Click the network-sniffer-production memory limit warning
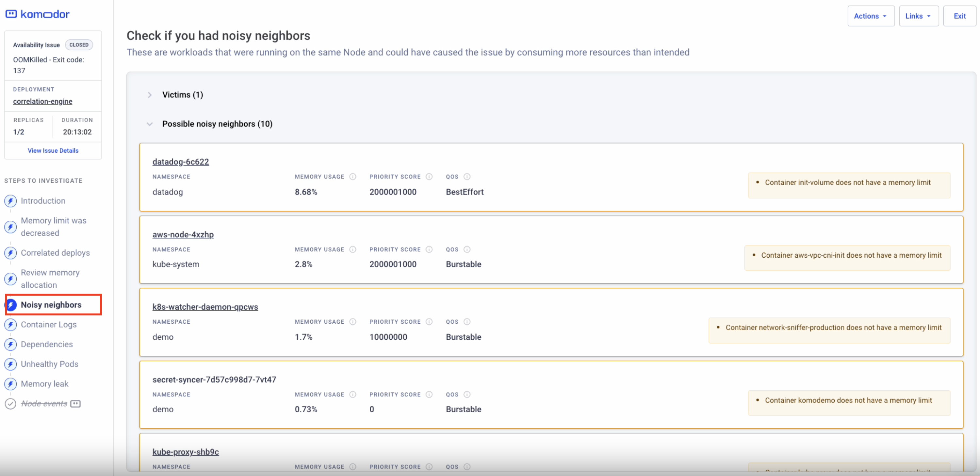980x476 pixels. pyautogui.click(x=829, y=331)
